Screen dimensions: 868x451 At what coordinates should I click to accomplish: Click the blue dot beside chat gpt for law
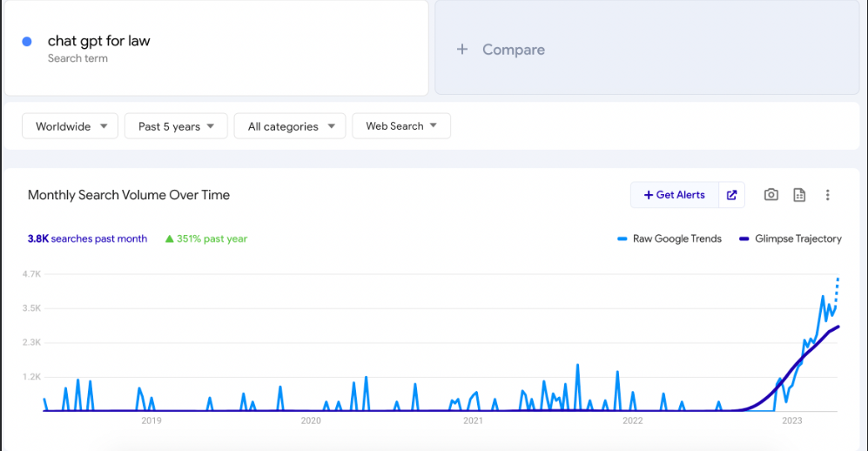coord(27,42)
